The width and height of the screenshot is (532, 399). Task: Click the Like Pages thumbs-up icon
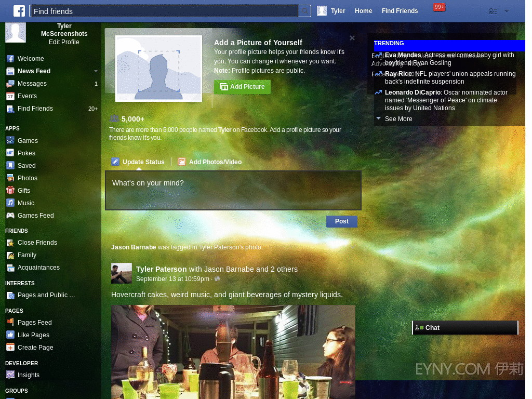click(10, 335)
